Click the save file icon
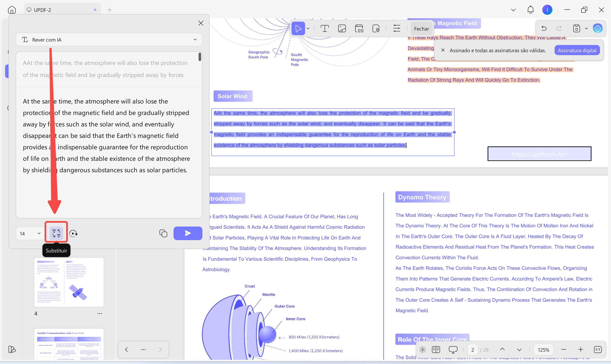 (576, 28)
